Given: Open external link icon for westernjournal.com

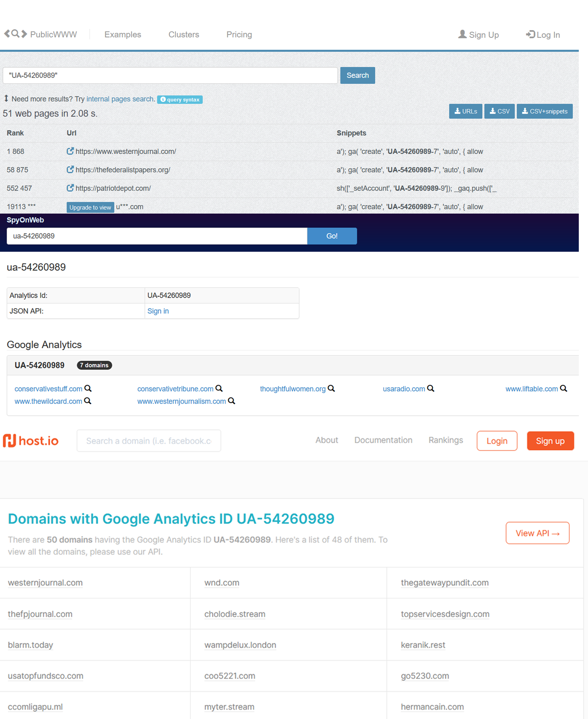Looking at the screenshot, I should coord(70,151).
